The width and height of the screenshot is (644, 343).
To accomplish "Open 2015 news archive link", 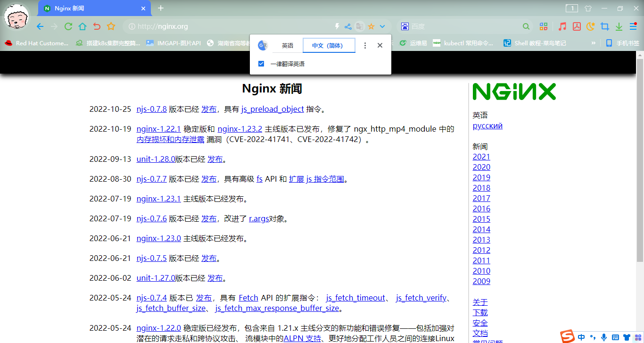I will click(481, 219).
